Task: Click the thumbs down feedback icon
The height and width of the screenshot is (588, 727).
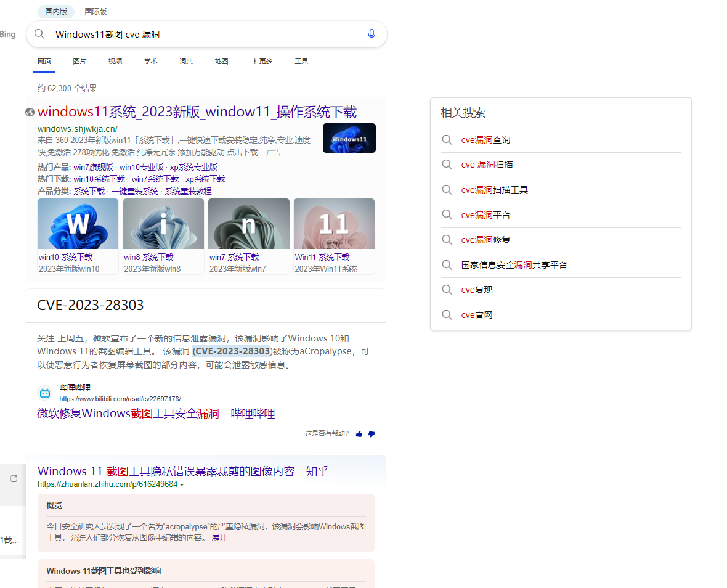Action: [371, 434]
